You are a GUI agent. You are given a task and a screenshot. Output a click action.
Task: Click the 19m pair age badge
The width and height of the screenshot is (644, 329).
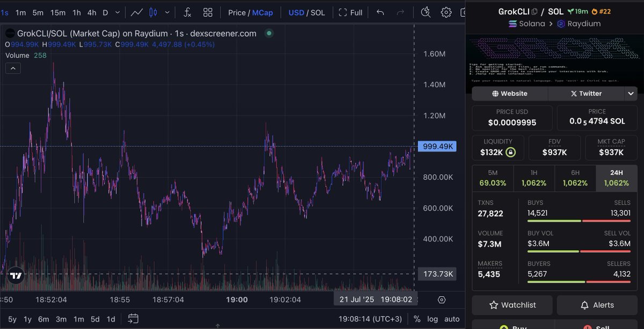tap(578, 11)
